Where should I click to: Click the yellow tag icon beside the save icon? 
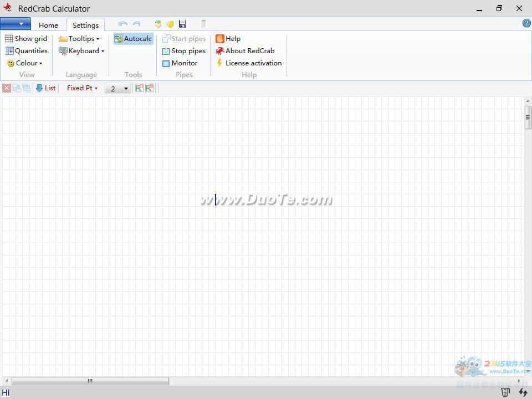pyautogui.click(x=170, y=24)
